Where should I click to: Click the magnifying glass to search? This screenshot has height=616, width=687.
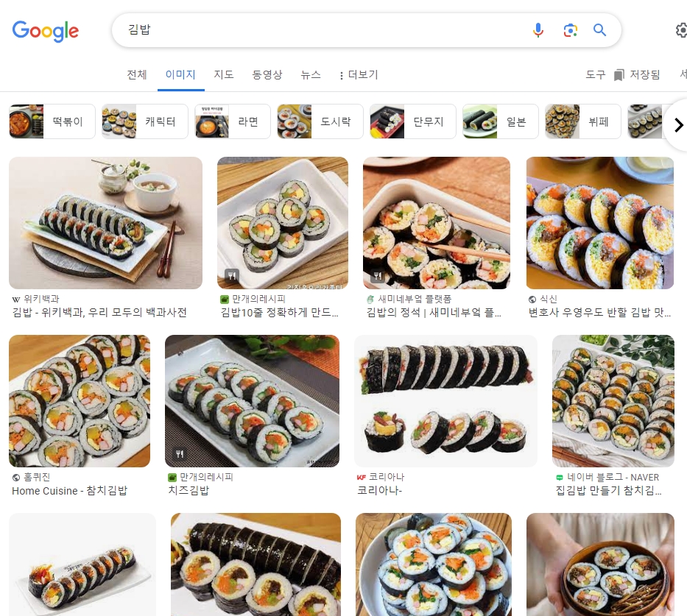pos(599,30)
